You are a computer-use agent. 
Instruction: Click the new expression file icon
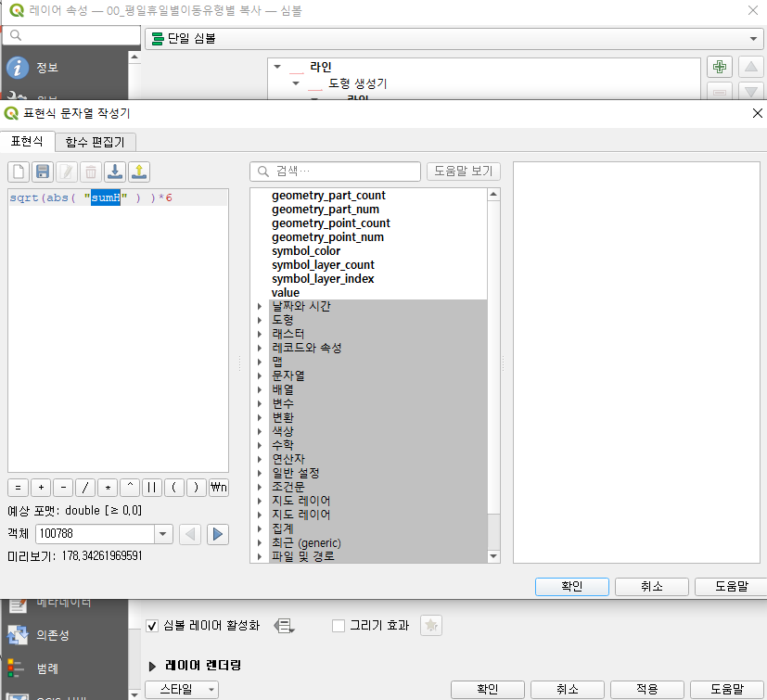click(x=19, y=172)
